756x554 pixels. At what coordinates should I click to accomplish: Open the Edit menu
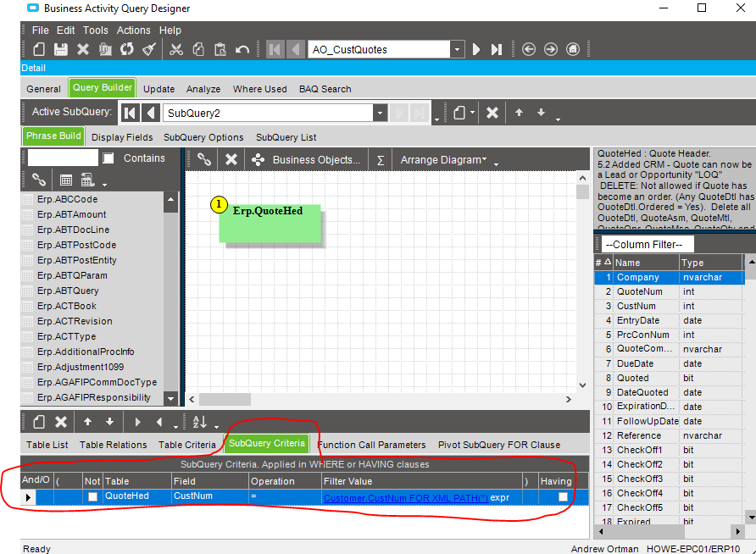65,30
